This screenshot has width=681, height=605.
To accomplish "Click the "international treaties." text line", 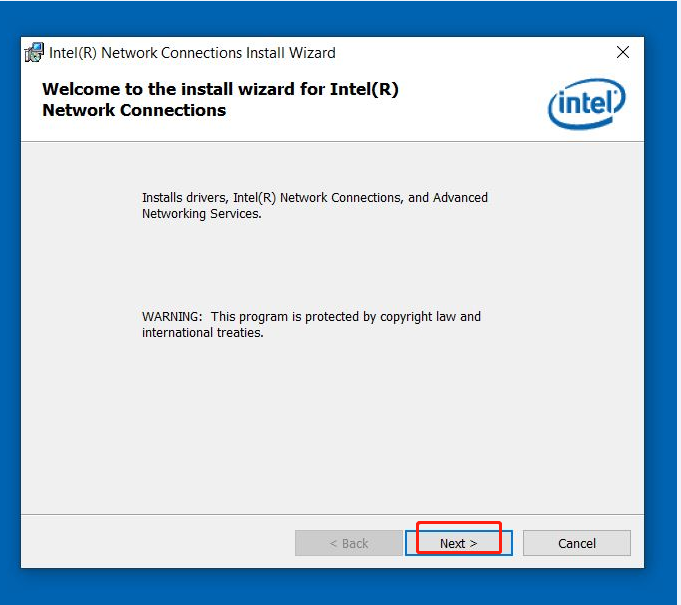I will [x=202, y=333].
